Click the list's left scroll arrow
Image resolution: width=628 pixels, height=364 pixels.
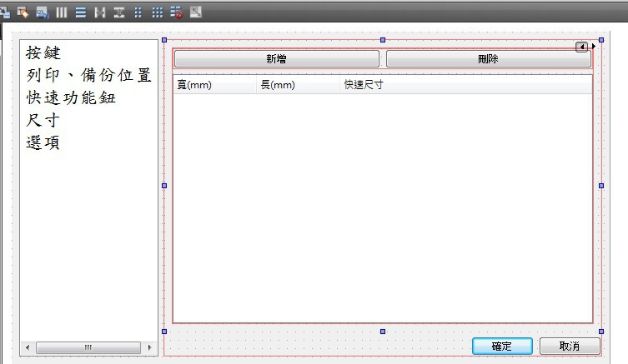click(28, 347)
